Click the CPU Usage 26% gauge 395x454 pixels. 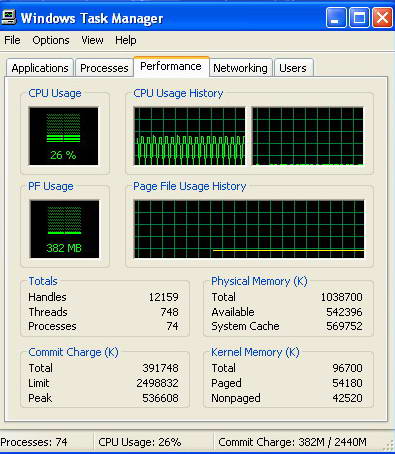tap(64, 136)
